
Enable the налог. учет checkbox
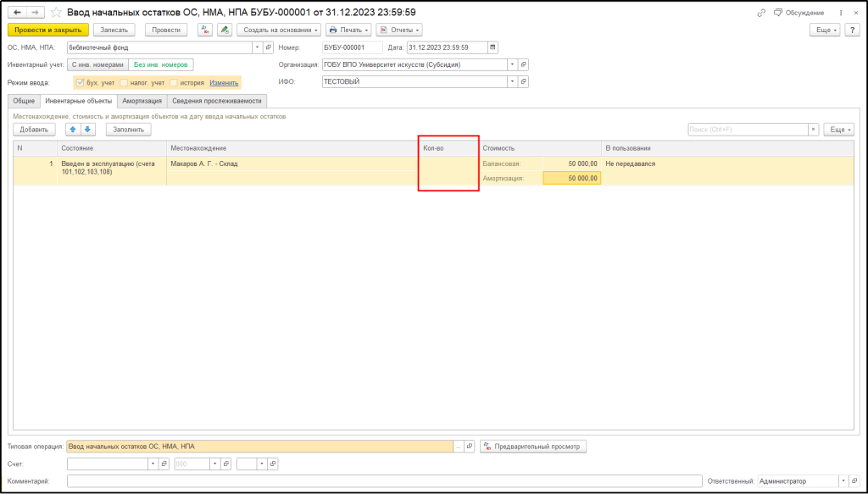click(x=124, y=82)
